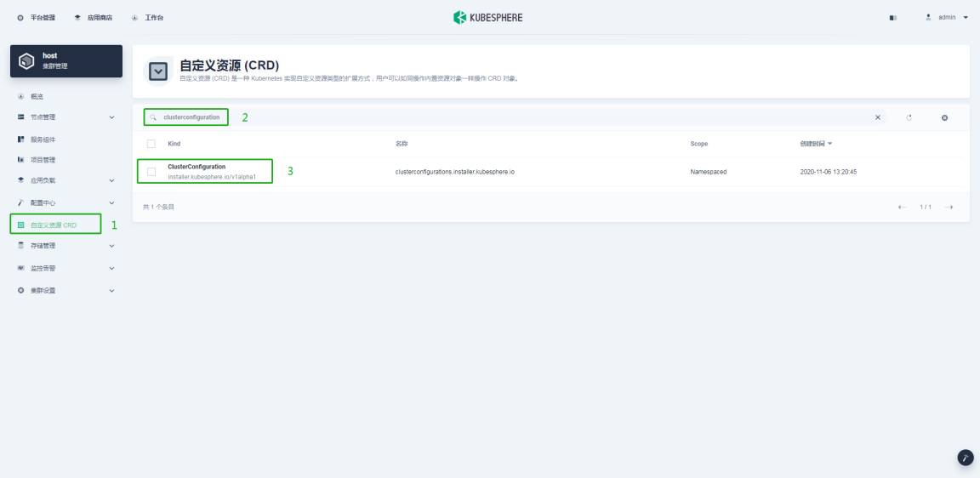Open the toolbox hammer icon
Viewport: 980px width, 478px height.
click(966, 458)
